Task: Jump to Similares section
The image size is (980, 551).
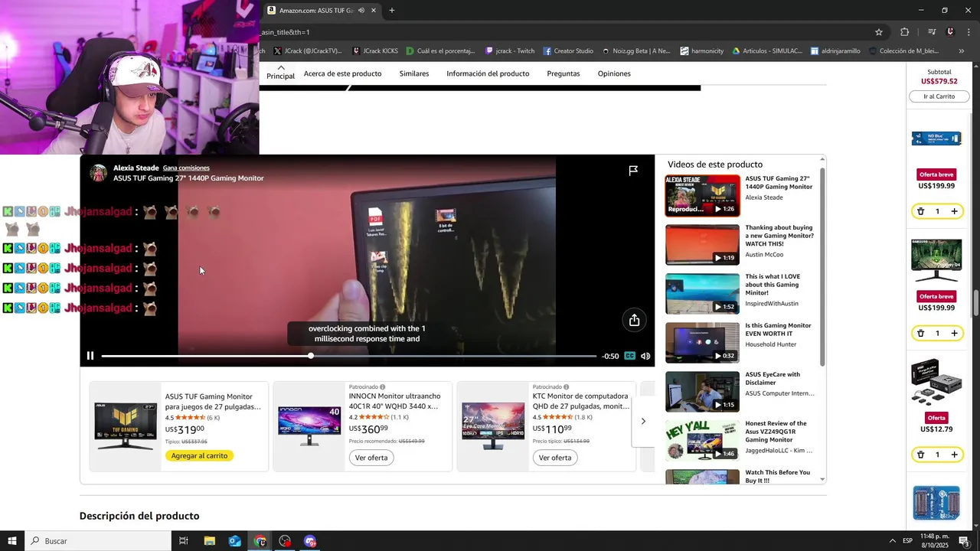Action: click(x=414, y=73)
